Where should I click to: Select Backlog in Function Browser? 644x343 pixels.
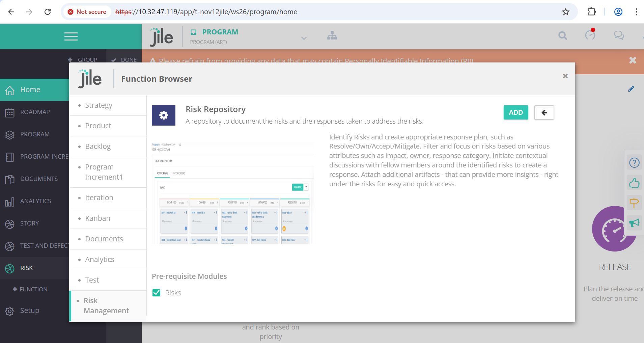tap(98, 147)
